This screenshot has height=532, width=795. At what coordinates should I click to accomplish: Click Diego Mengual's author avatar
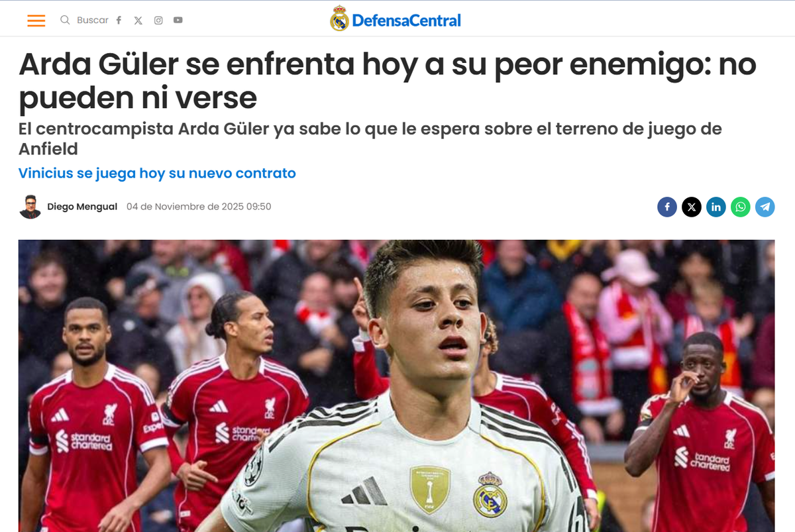click(x=30, y=207)
